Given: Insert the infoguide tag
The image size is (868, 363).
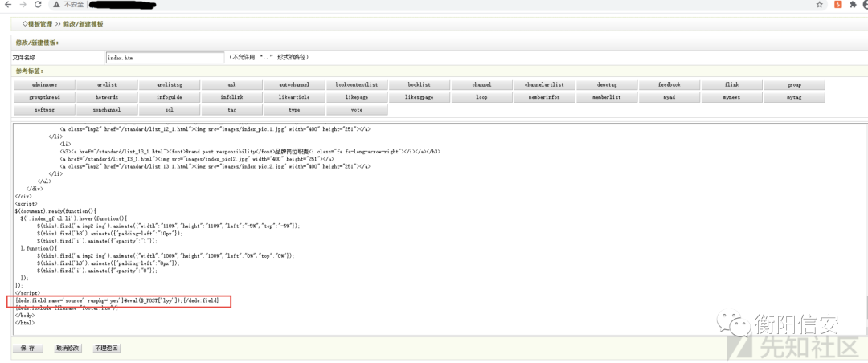Looking at the screenshot, I should coord(170,97).
